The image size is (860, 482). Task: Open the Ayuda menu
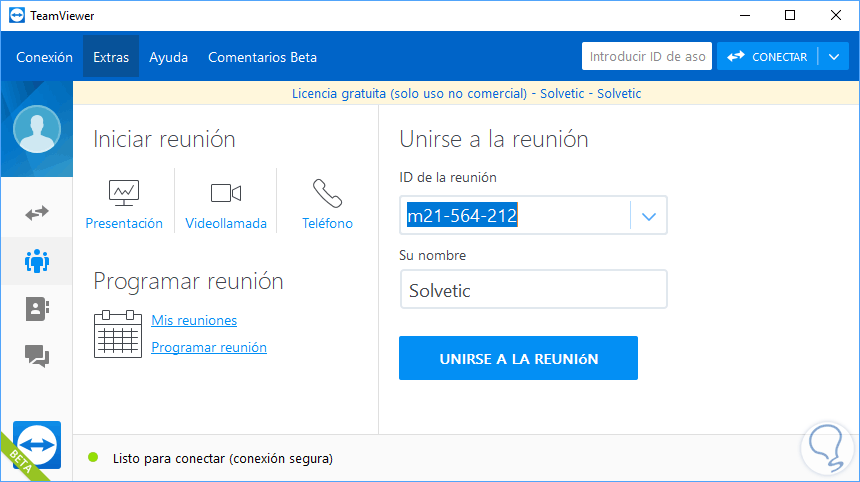coord(168,57)
